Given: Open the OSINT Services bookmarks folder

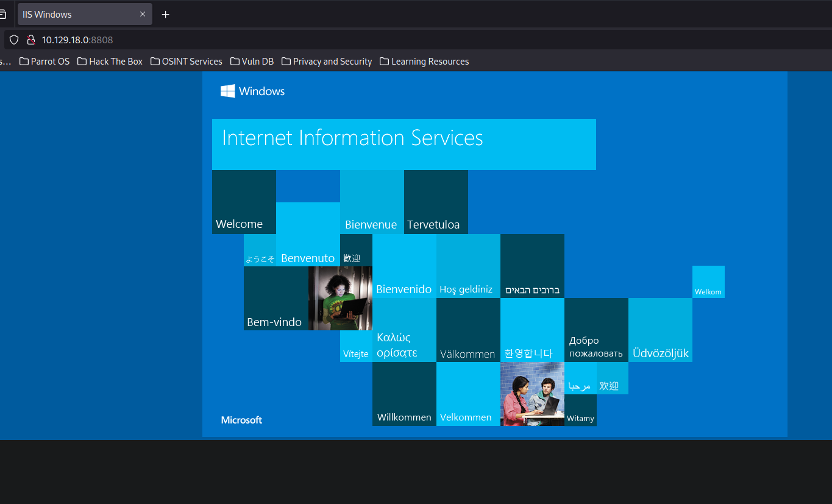Looking at the screenshot, I should (x=186, y=62).
